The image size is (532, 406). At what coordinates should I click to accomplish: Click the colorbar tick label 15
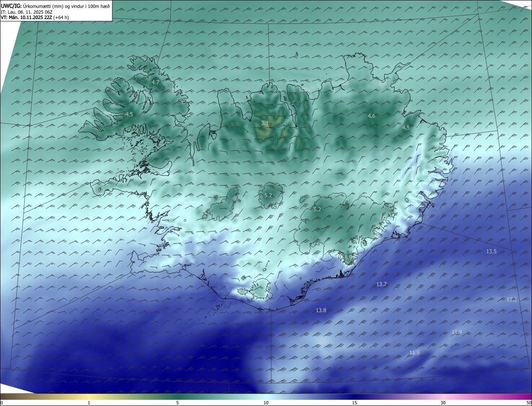[355, 403]
